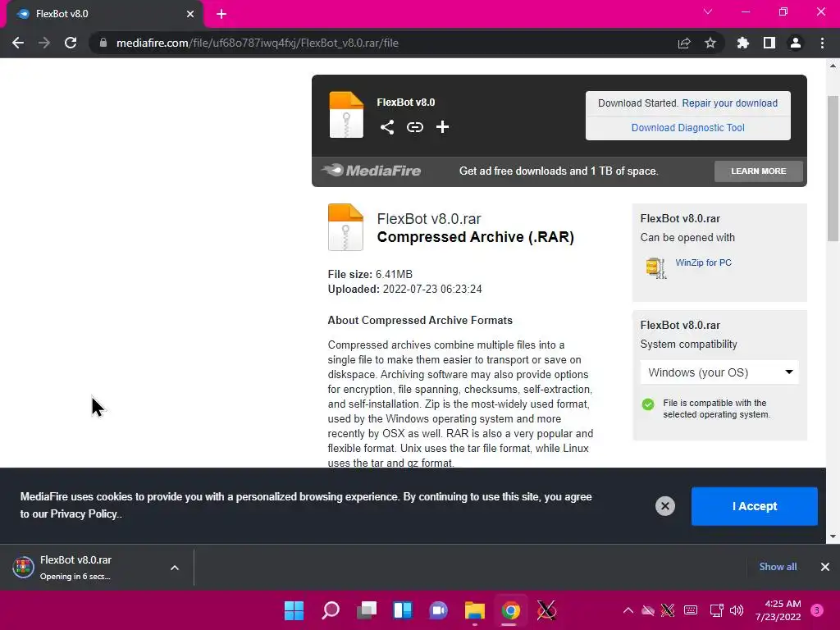
Task: Open the X-marked app in taskbar
Action: [x=546, y=610]
